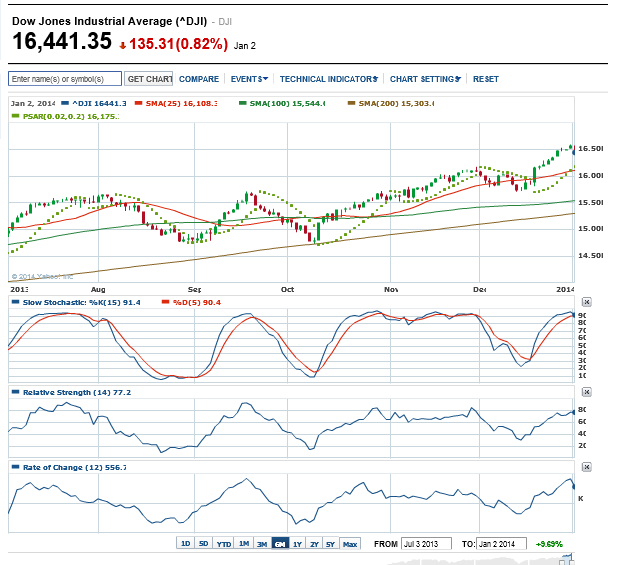Click the GET CHART button
This screenshot has width=625, height=565.
[149, 79]
